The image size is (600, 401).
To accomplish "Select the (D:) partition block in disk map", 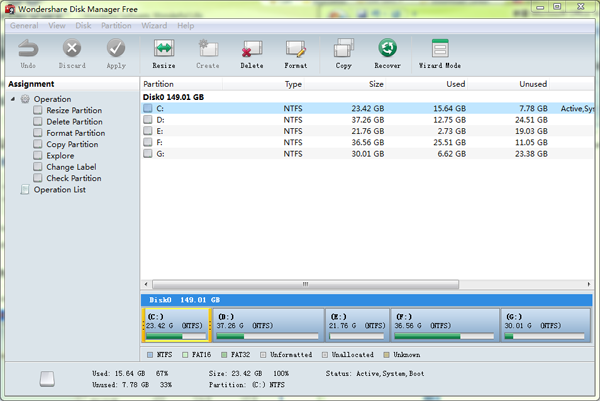I will pyautogui.click(x=267, y=325).
